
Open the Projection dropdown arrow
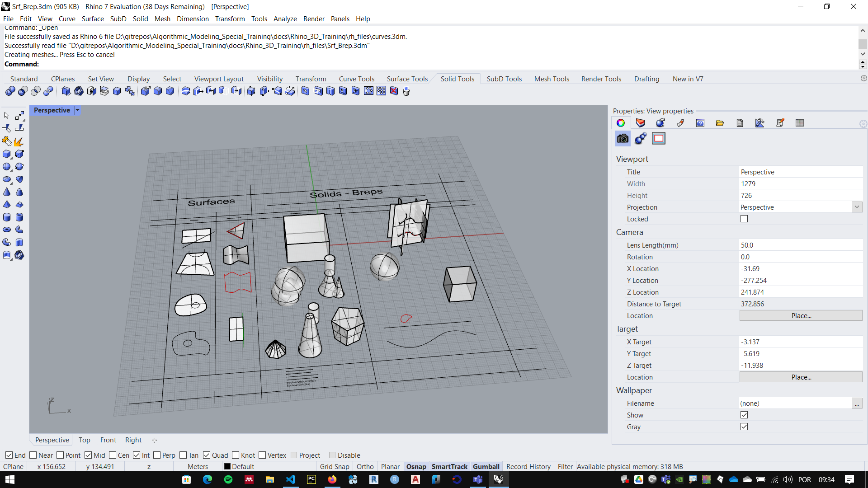click(857, 207)
